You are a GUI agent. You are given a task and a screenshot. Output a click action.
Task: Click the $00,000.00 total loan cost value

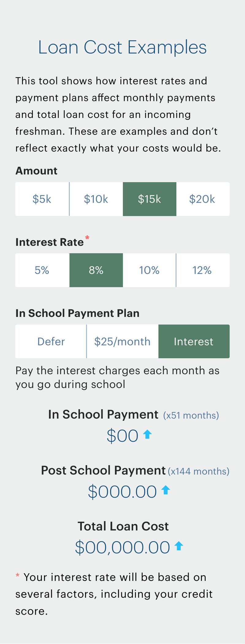(123, 548)
